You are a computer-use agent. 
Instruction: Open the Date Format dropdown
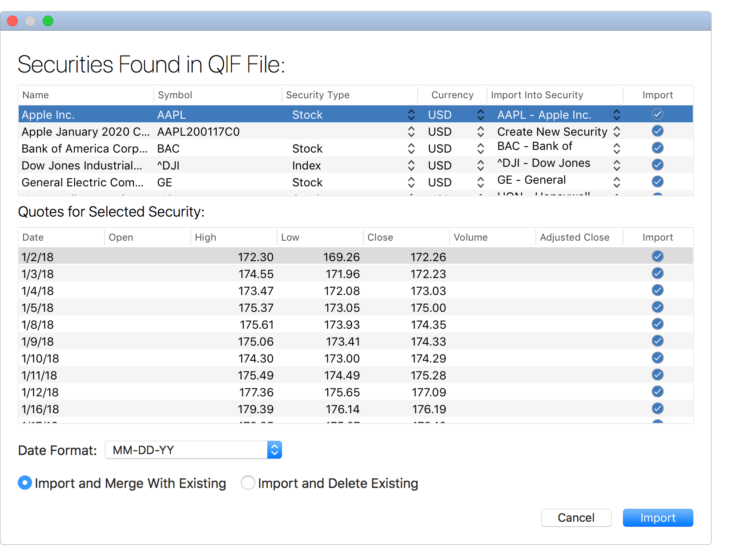point(274,450)
